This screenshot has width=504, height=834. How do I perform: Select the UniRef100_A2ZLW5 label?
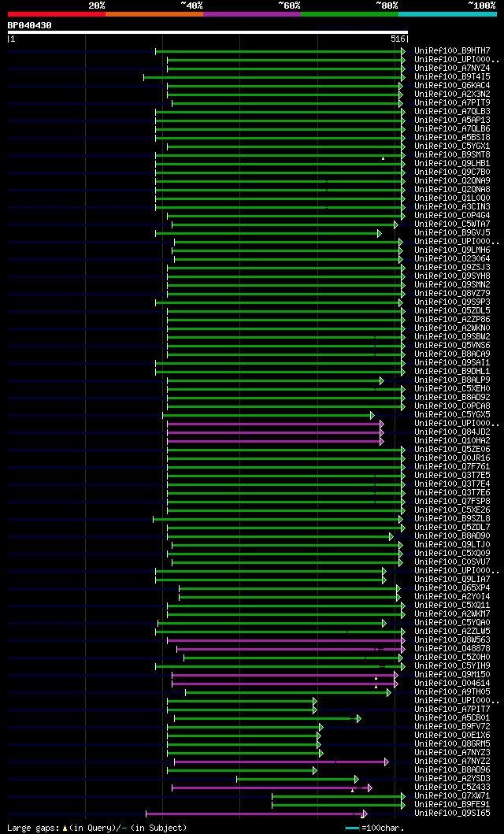453,632
